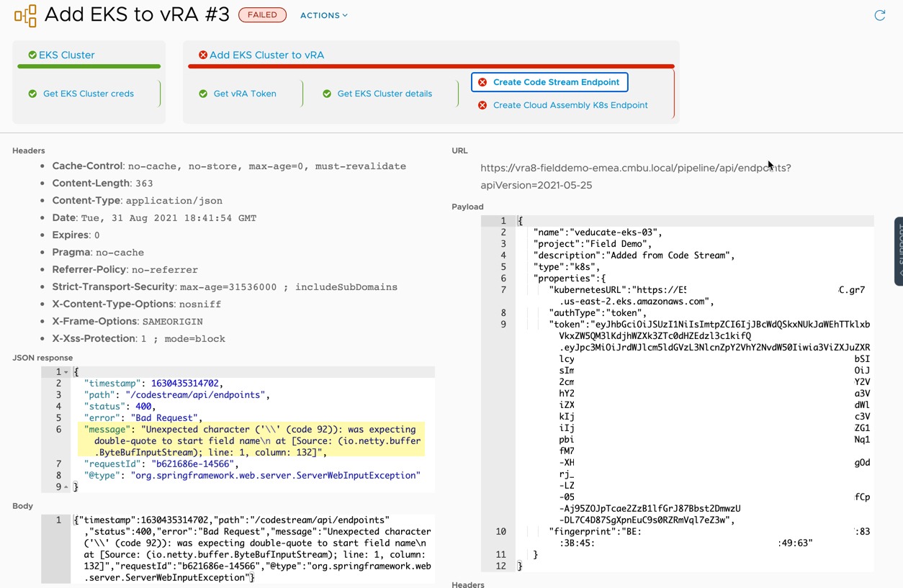Open the SUPPORT side tab
Image resolution: width=903 pixels, height=588 pixels.
[899, 251]
